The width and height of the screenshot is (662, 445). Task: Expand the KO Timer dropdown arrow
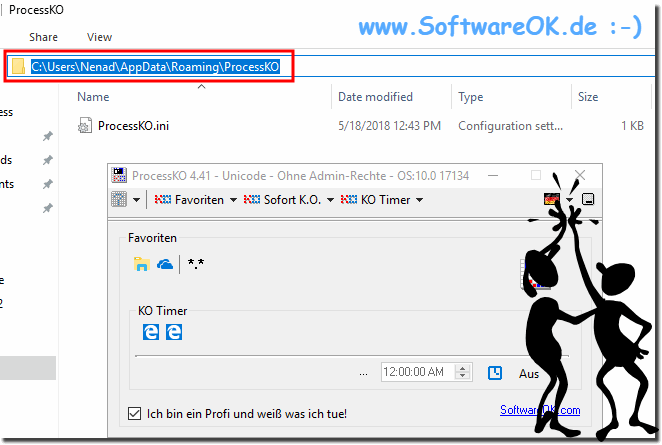click(x=419, y=200)
